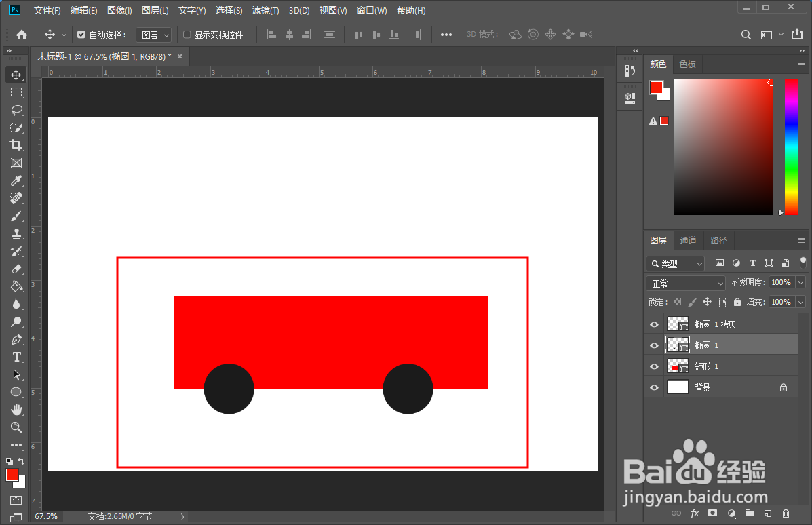The height and width of the screenshot is (525, 812).
Task: Select the Rectangular Marquee tool
Action: coord(16,92)
